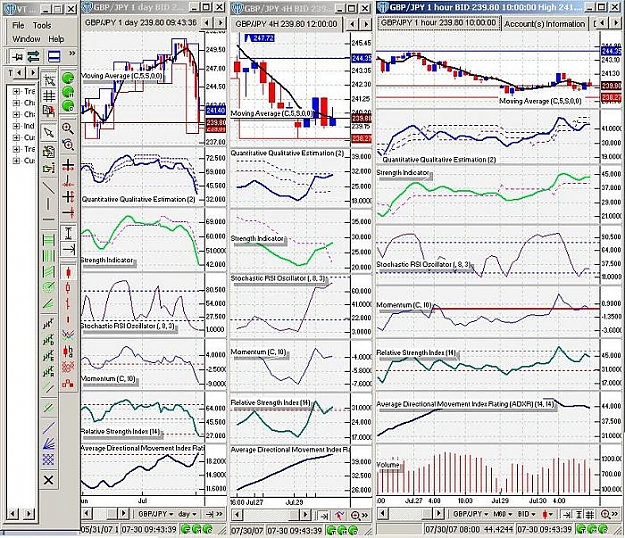Image resolution: width=625 pixels, height=538 pixels.
Task: Select the crosshair cursor tool
Action: pyautogui.click(x=68, y=164)
